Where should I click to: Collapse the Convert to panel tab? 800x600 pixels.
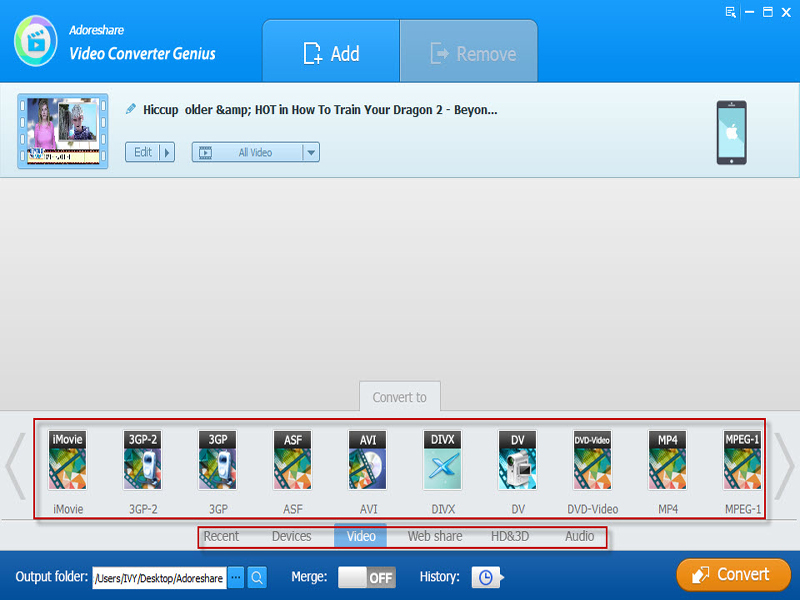pos(399,396)
